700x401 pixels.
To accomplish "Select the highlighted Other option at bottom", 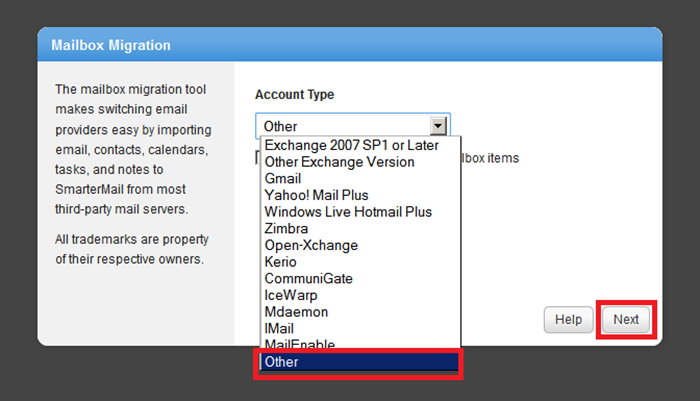I will (359, 362).
